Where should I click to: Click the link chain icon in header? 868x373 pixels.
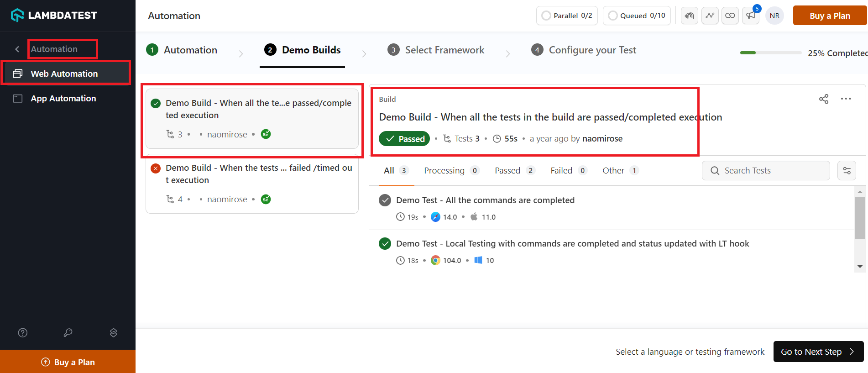pos(730,16)
